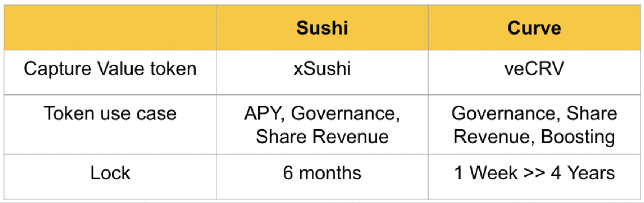Click the Token use case row label
This screenshot has width=644, height=203.
point(110,113)
